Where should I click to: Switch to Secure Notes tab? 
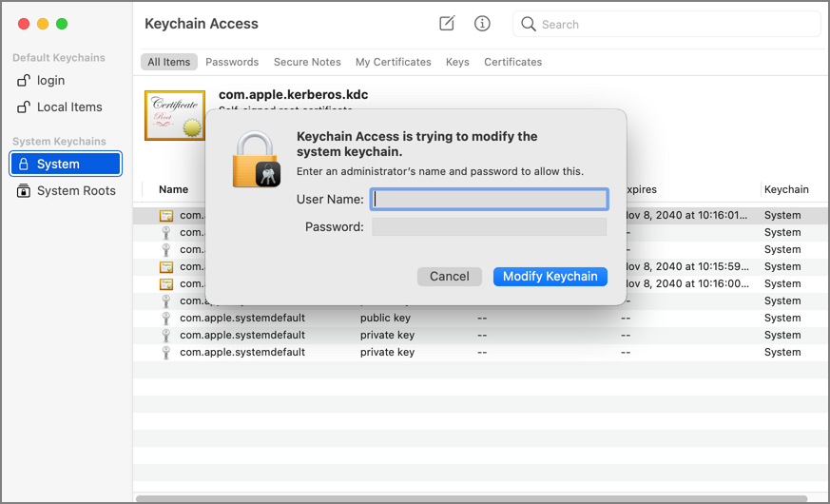(x=307, y=62)
